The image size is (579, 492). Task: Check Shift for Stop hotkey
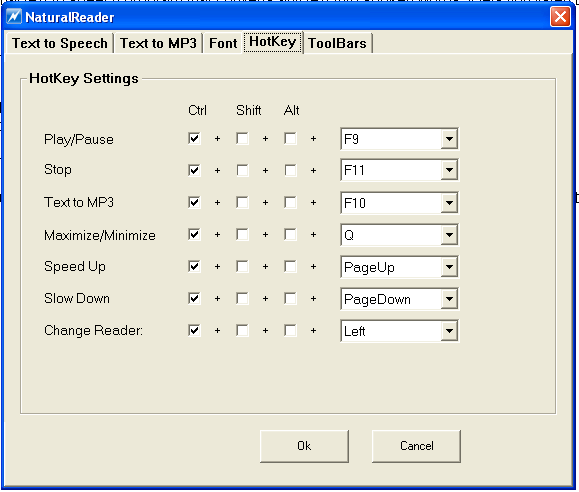pos(242,170)
